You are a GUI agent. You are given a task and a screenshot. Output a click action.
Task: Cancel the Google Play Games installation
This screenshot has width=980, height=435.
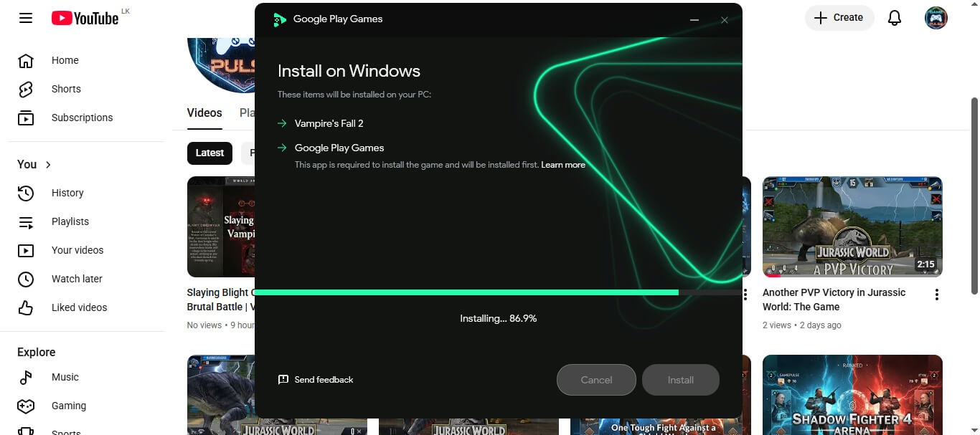pyautogui.click(x=595, y=380)
